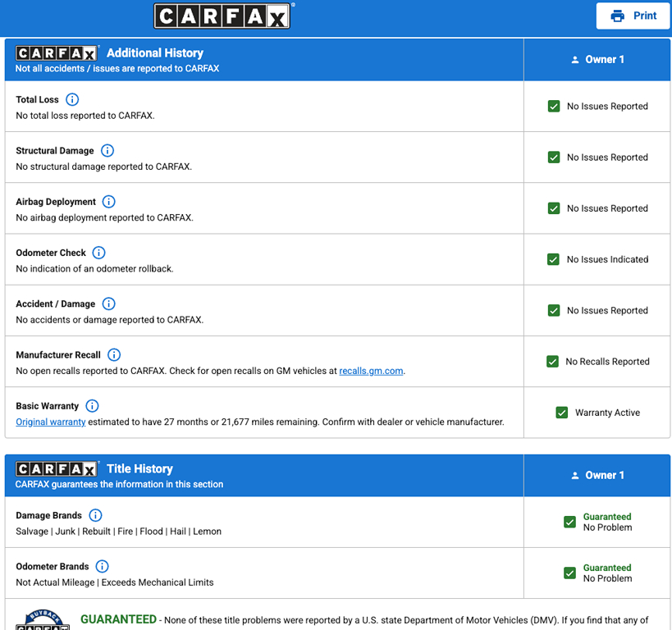The width and height of the screenshot is (672, 630).
Task: Show info for Odometer Check
Action: tap(99, 253)
